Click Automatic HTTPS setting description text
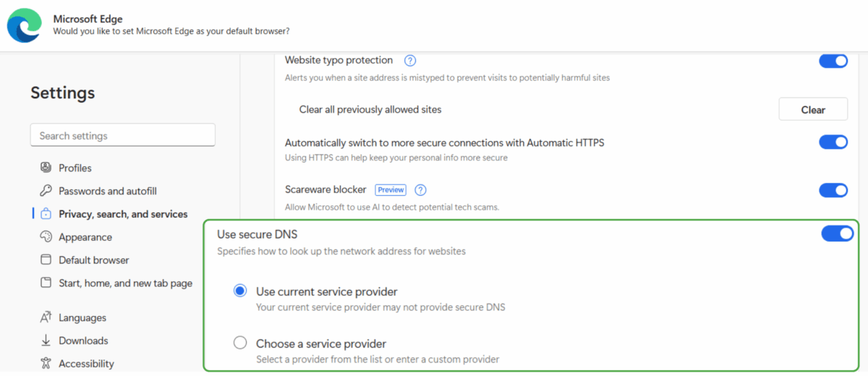868x376 pixels. tap(396, 158)
